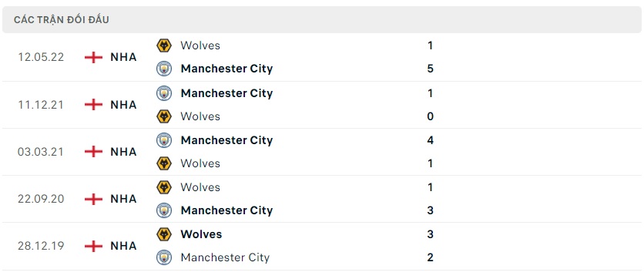The width and height of the screenshot is (644, 279).
Task: Select the CÁC TRẬN ĐỐI ĐẦU header
Action: tap(61, 20)
